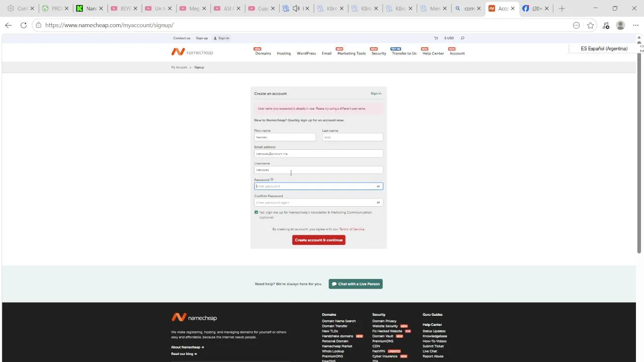Click the Namecheap logo in the header
The image size is (644, 362).
[x=192, y=52]
